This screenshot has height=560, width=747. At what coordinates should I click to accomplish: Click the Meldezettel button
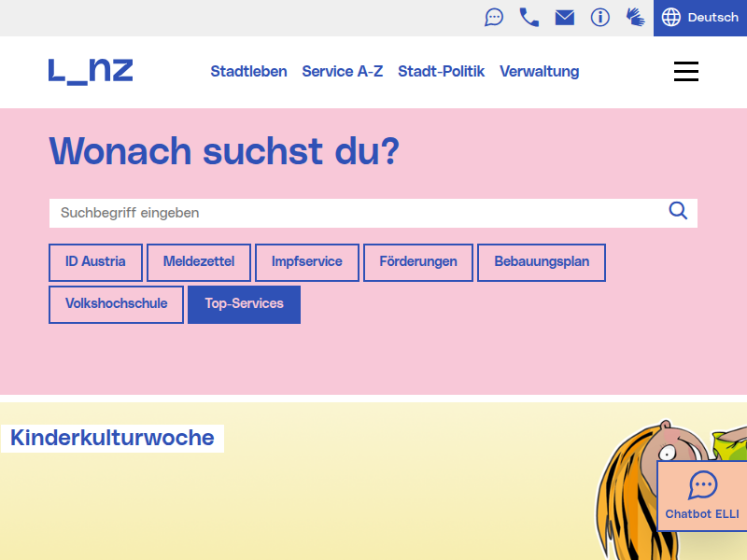tap(199, 262)
